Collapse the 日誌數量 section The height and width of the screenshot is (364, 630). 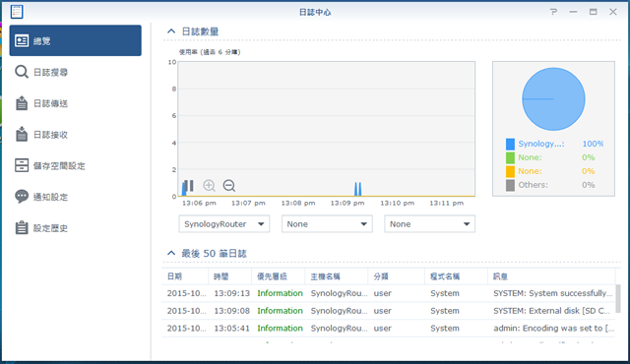(x=171, y=31)
